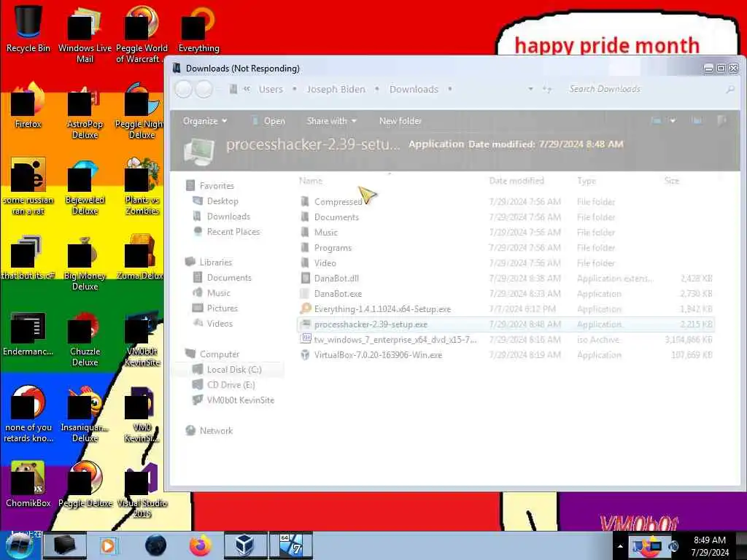747x560 pixels.
Task: Sort files by Name column header
Action: pyautogui.click(x=311, y=181)
